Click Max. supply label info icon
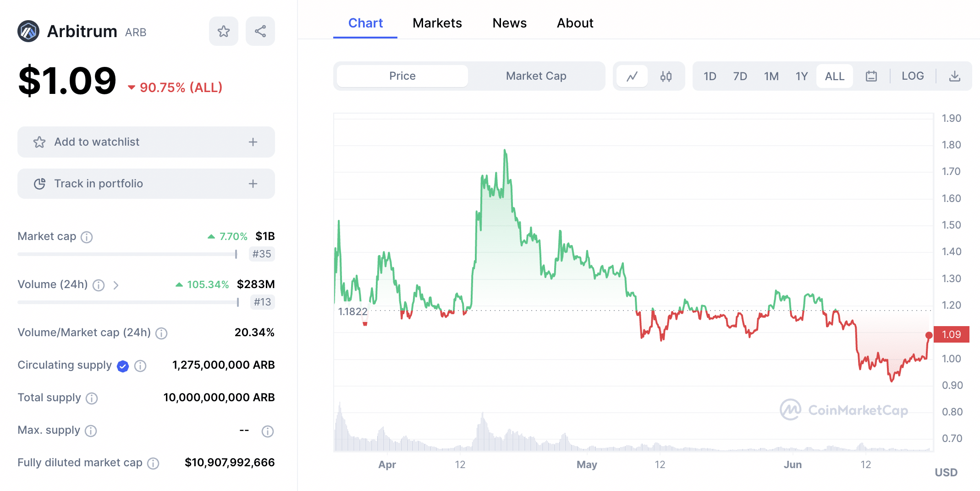This screenshot has width=980, height=491. pos(91,431)
